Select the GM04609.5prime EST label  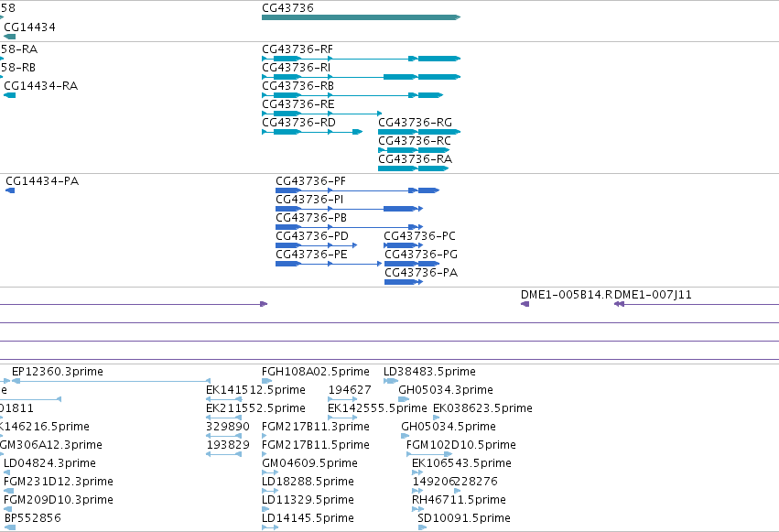coord(309,464)
